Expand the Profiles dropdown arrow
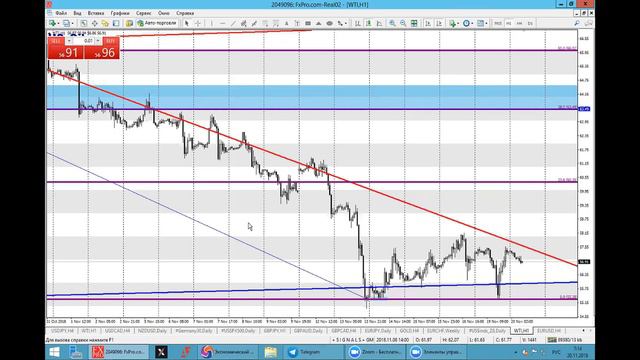Image resolution: width=640 pixels, height=360 pixels. pos(72,23)
